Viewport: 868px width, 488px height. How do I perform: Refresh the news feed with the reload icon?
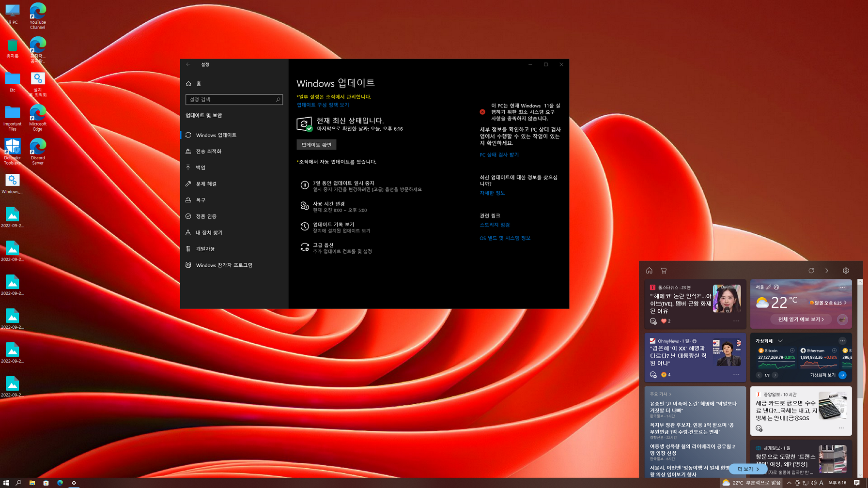(x=811, y=271)
